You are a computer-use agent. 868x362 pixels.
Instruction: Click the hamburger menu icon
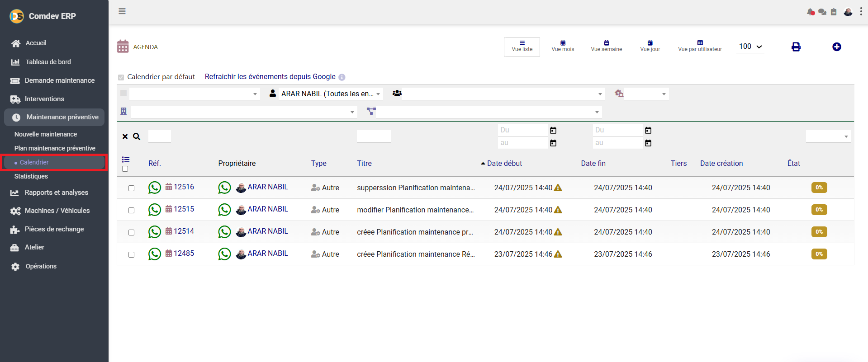(x=122, y=11)
